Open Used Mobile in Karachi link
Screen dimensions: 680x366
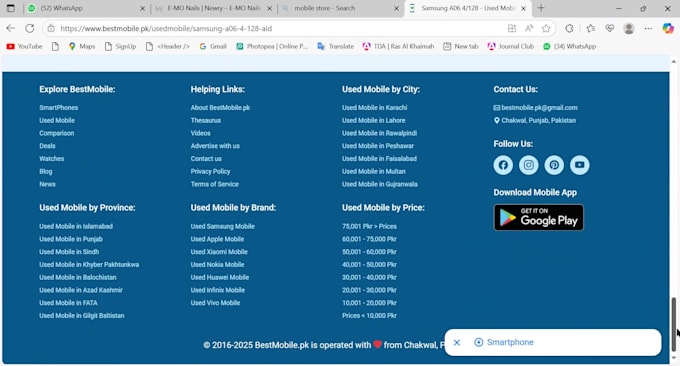click(375, 108)
